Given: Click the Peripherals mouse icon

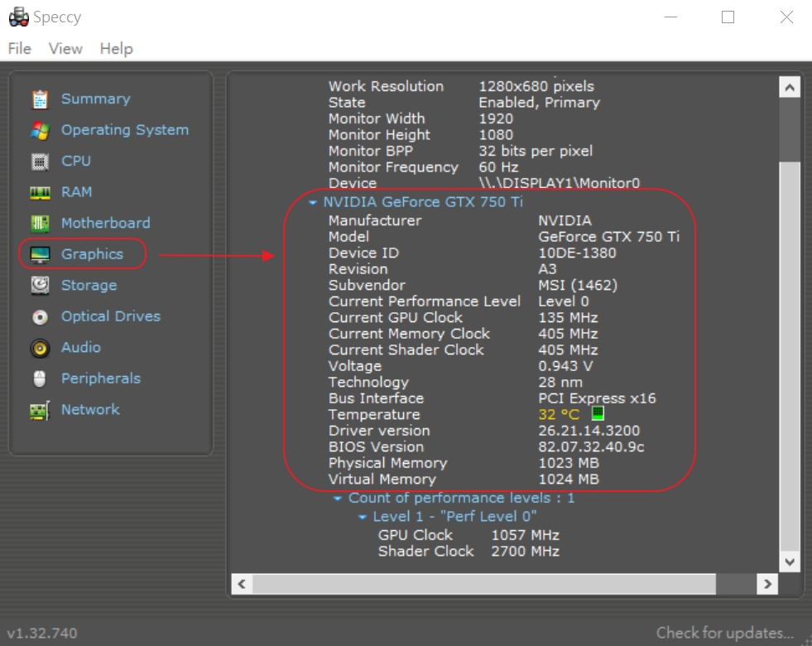Looking at the screenshot, I should [40, 378].
